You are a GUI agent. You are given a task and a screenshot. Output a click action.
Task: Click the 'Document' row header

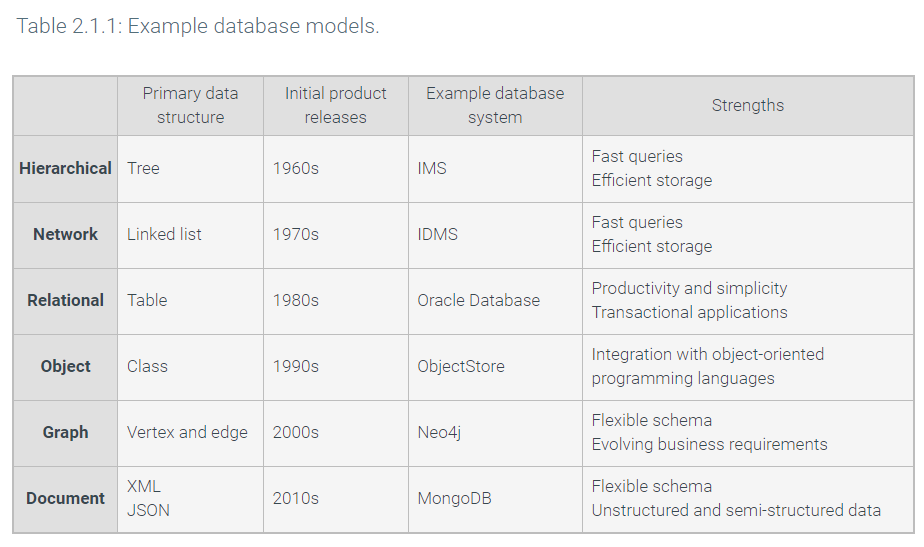(65, 498)
